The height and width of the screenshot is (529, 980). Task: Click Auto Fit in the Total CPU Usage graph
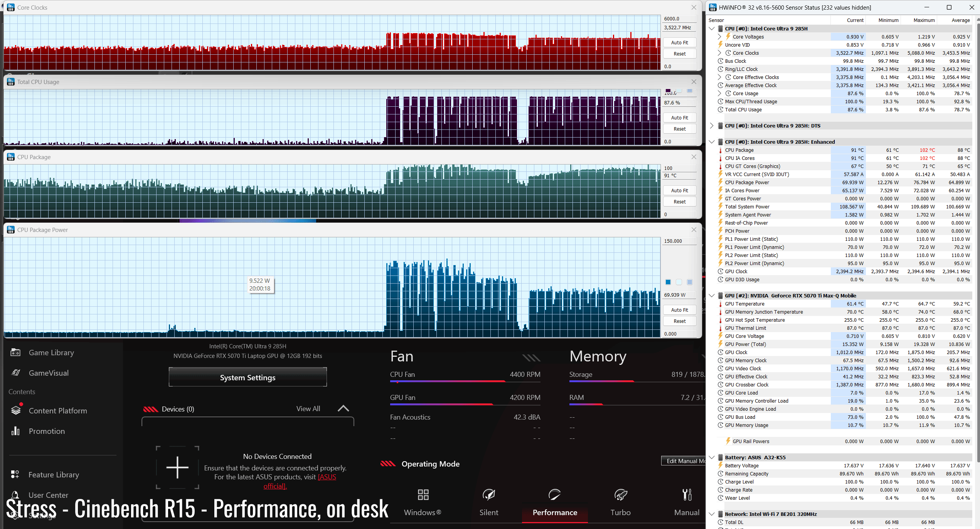679,118
